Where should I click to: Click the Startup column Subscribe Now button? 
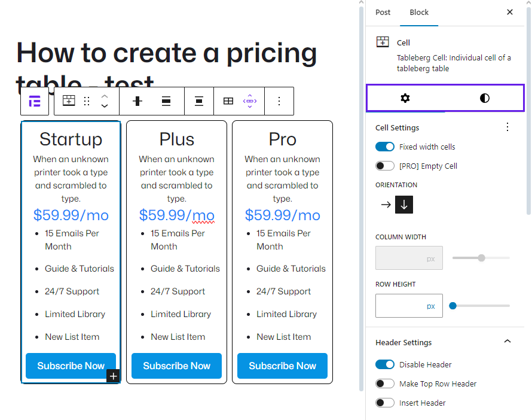[x=71, y=366]
